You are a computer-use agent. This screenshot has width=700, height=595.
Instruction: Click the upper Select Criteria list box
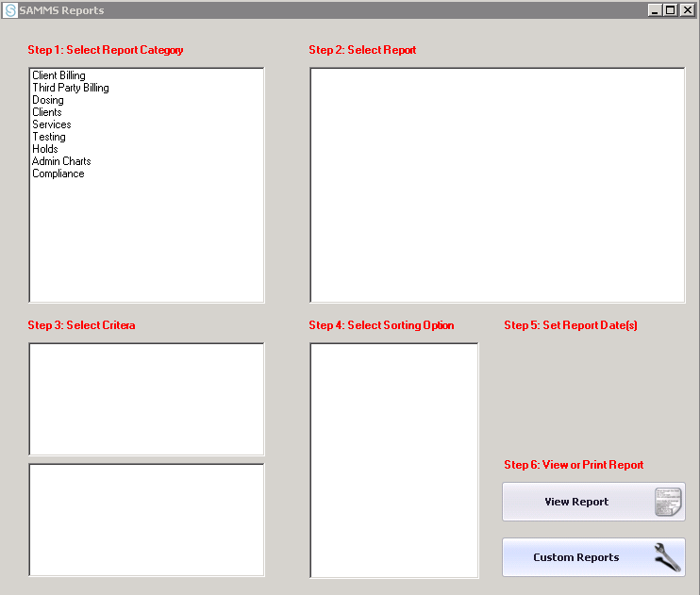point(146,399)
